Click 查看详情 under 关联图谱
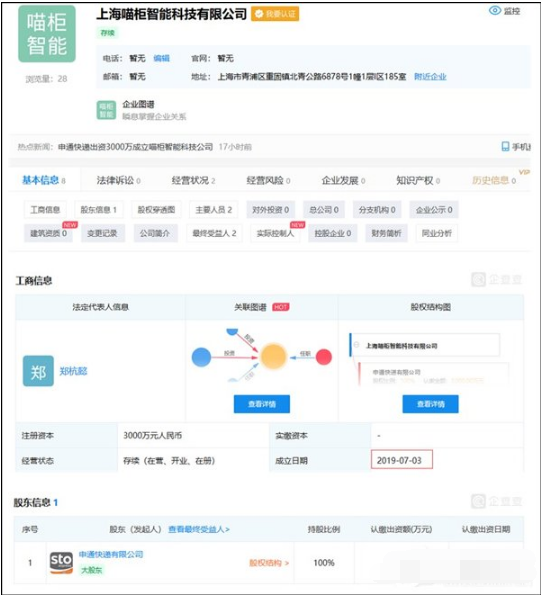The height and width of the screenshot is (596, 550). [x=262, y=404]
